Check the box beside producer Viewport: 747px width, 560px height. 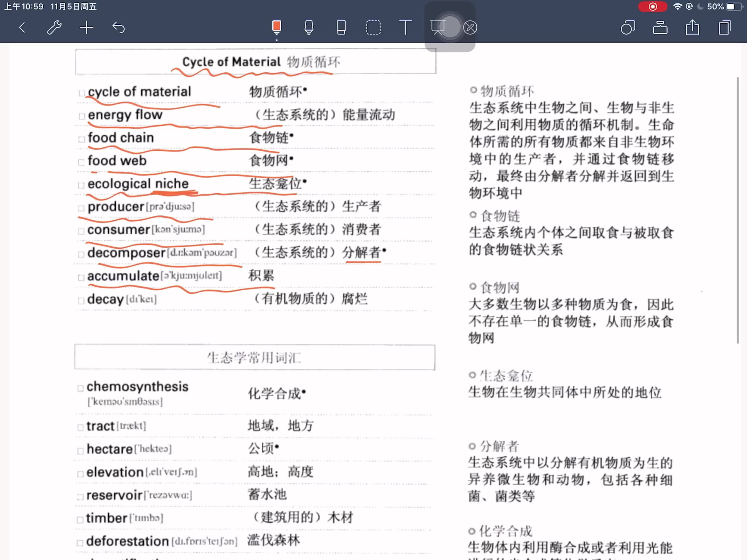[x=81, y=208]
